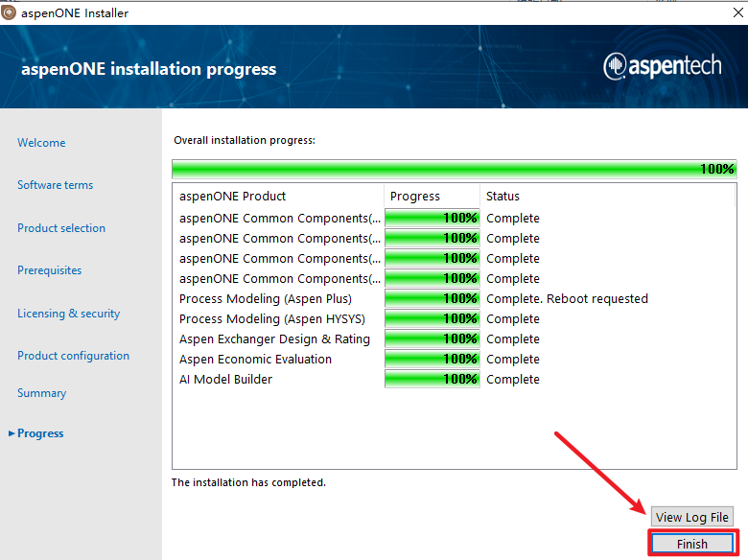Select the Summary step in sidebar
Viewport: 748px width, 560px height.
coord(41,393)
